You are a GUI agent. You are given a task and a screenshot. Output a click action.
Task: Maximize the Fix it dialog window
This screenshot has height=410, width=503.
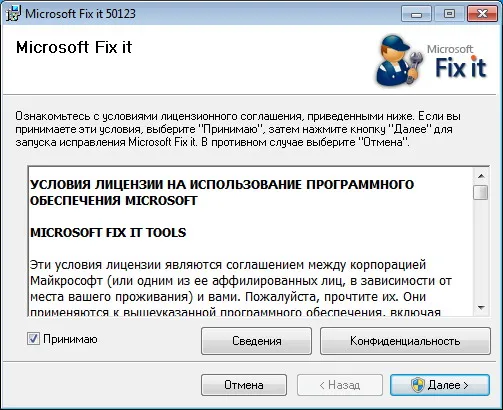pyautogui.click(x=449, y=14)
